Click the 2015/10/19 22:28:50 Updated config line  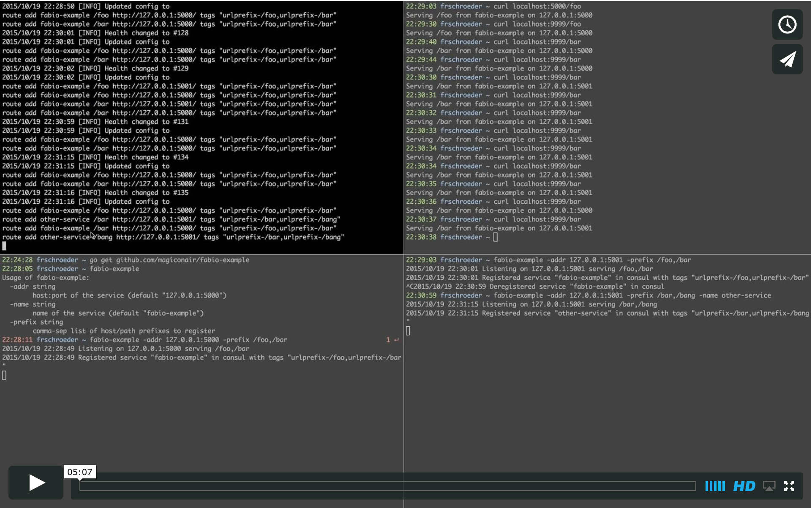[x=86, y=6]
